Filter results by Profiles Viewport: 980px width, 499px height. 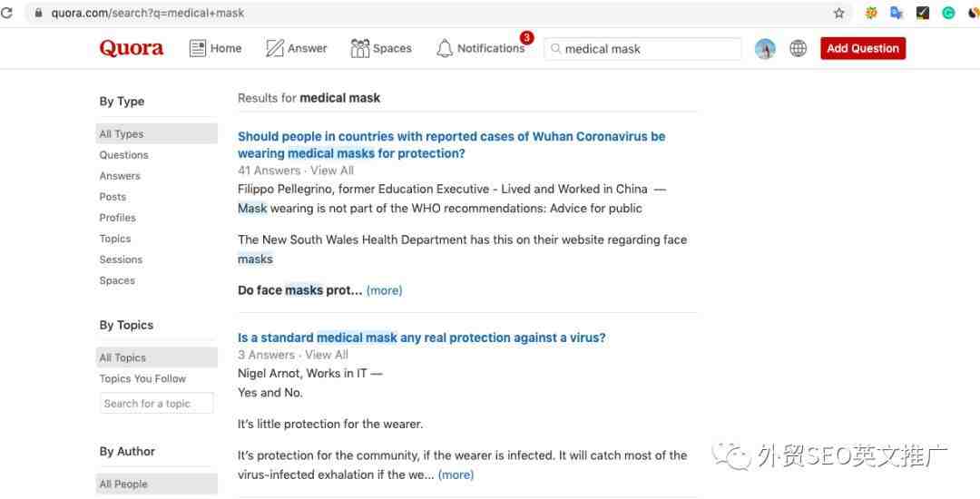(117, 218)
